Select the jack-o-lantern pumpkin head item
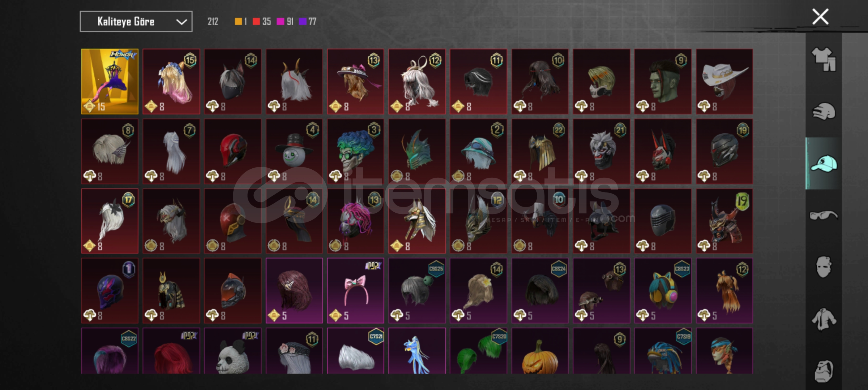 540,351
